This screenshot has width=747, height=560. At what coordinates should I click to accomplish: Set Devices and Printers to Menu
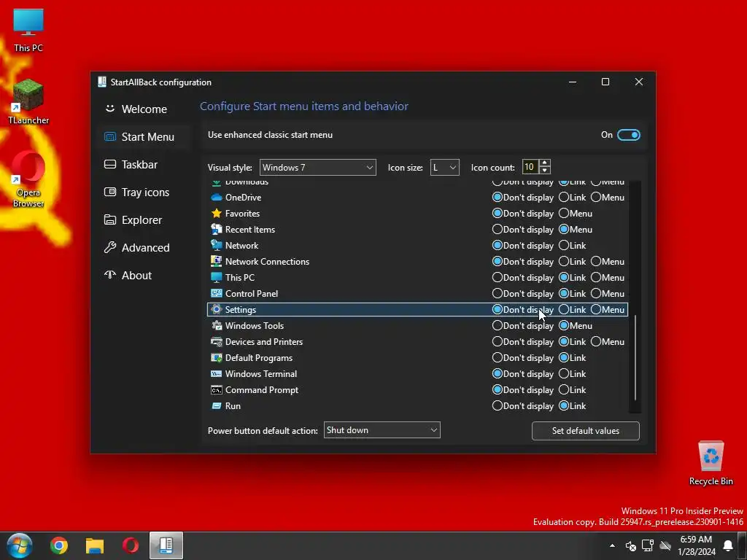coord(596,342)
